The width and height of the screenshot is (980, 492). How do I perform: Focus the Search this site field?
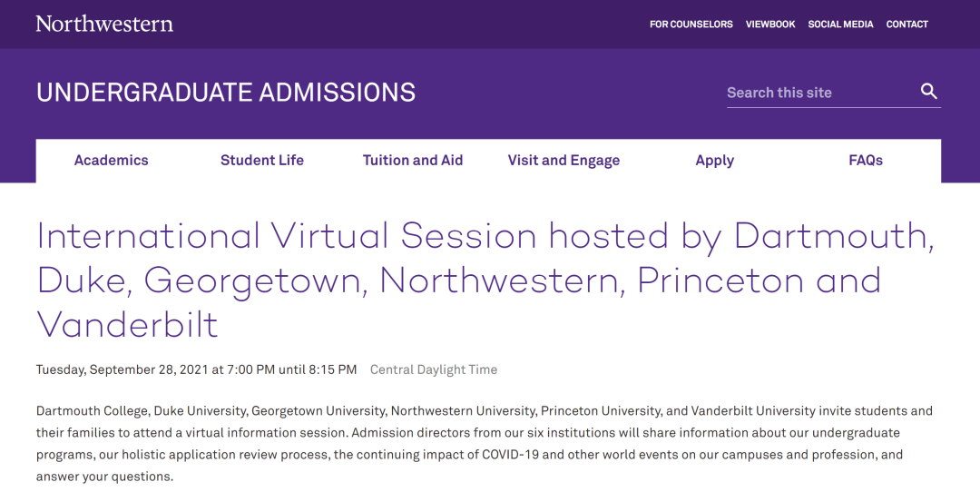click(x=820, y=93)
